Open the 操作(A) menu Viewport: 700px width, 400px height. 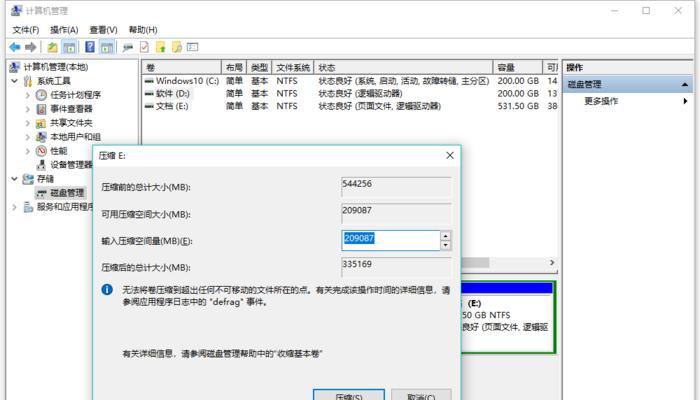click(x=64, y=30)
